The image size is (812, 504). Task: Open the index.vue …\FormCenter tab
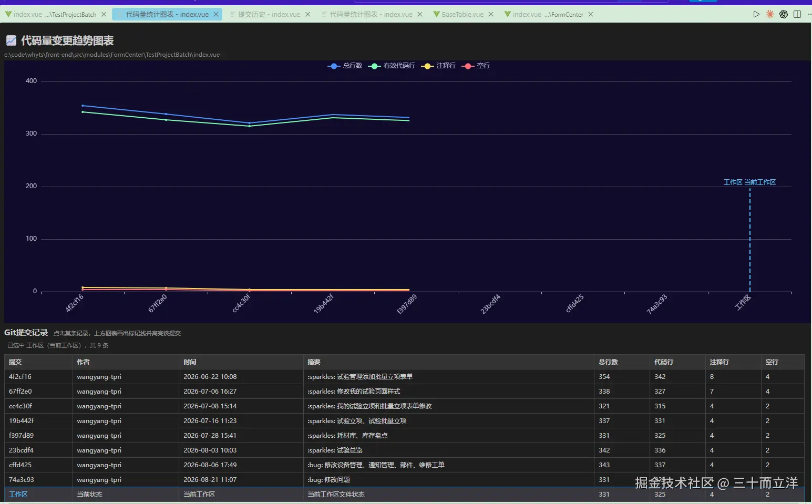548,14
